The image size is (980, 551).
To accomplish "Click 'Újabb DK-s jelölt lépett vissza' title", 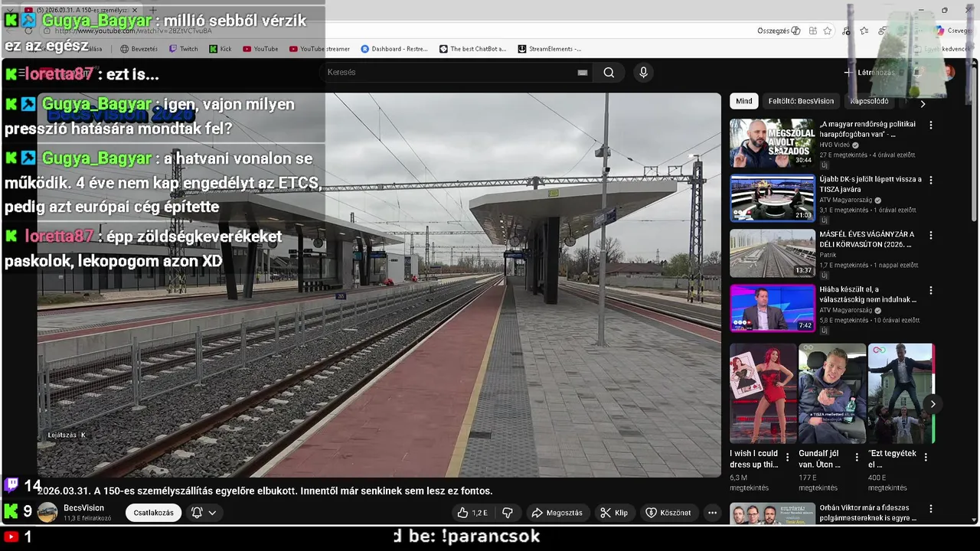I will [871, 184].
